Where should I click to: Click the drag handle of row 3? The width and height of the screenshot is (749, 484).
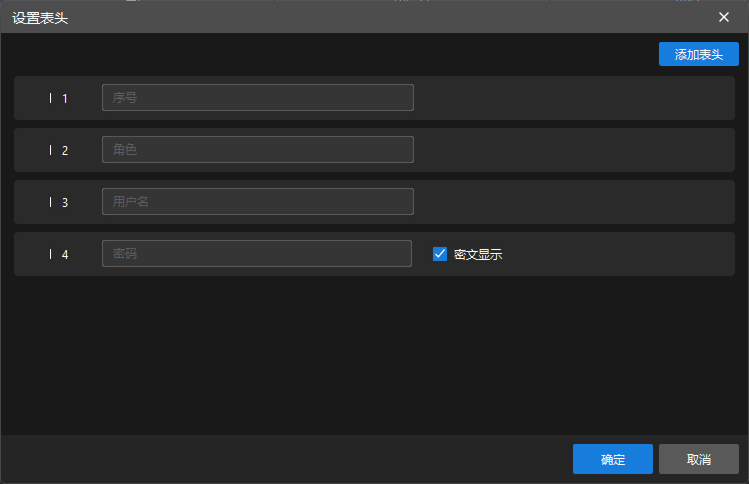51,202
